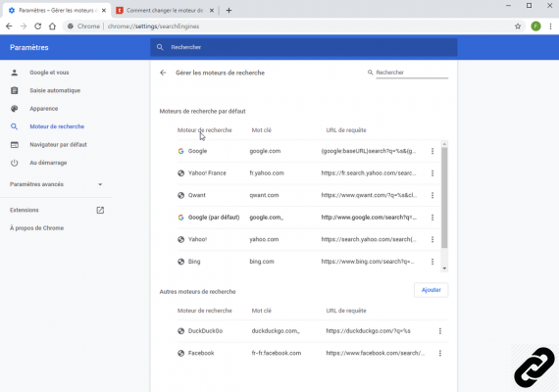This screenshot has width=559, height=392.
Task: Open the home page via house icon
Action: click(52, 26)
